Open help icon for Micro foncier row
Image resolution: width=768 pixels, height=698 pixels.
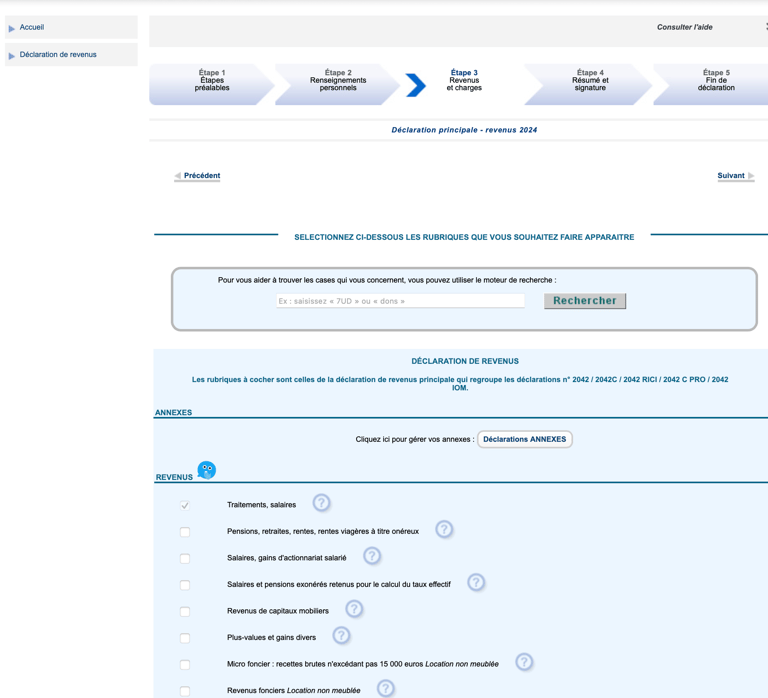[x=524, y=662]
